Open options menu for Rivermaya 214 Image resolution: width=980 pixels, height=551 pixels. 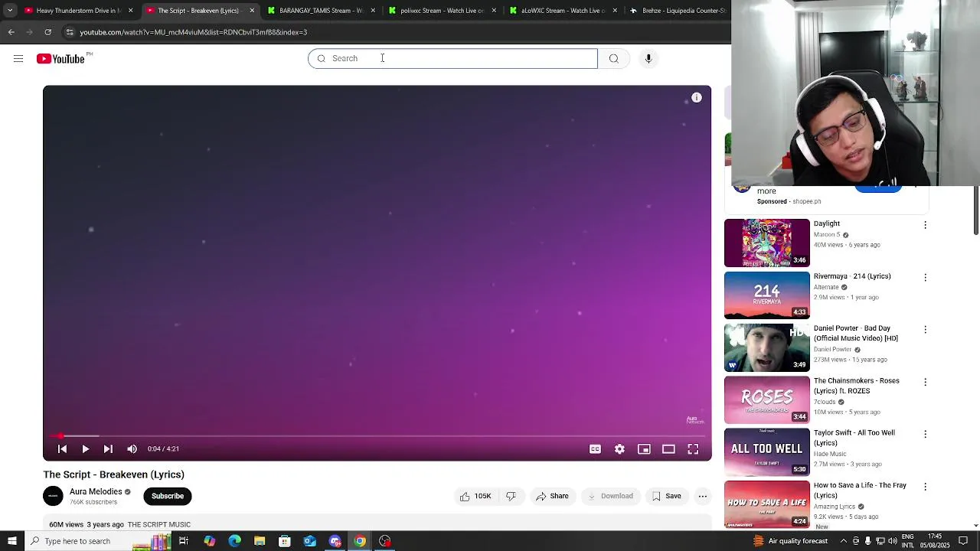(x=925, y=277)
